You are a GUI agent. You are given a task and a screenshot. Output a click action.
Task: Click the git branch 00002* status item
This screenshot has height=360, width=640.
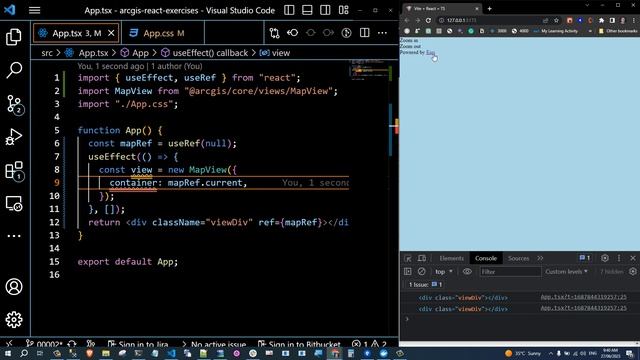[43, 344]
